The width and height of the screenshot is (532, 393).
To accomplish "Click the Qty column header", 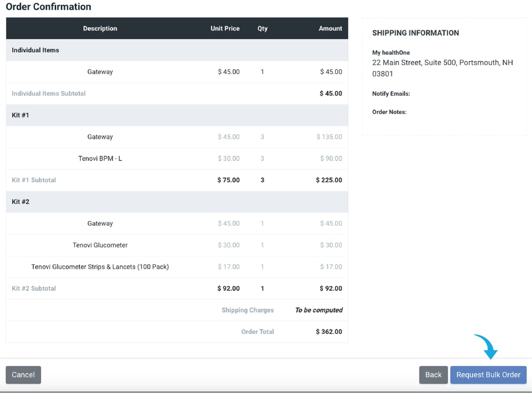I will pos(262,29).
